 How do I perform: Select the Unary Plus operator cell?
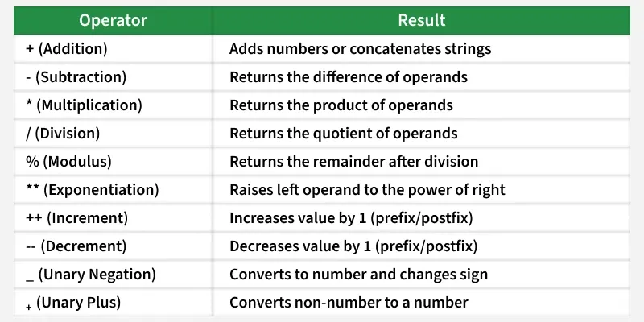tap(113, 303)
